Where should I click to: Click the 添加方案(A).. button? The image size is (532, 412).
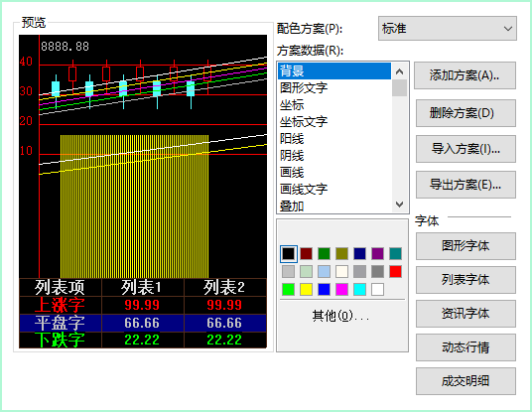point(465,75)
